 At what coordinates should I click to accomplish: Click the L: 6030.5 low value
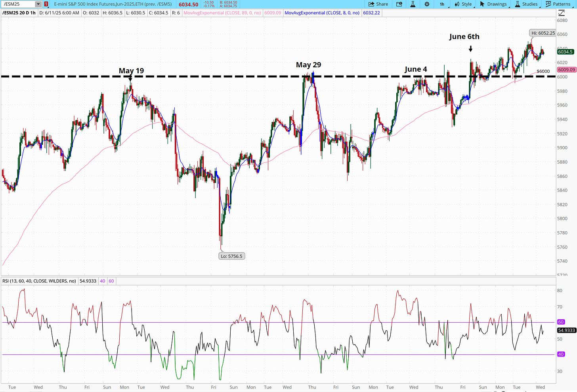click(x=136, y=13)
